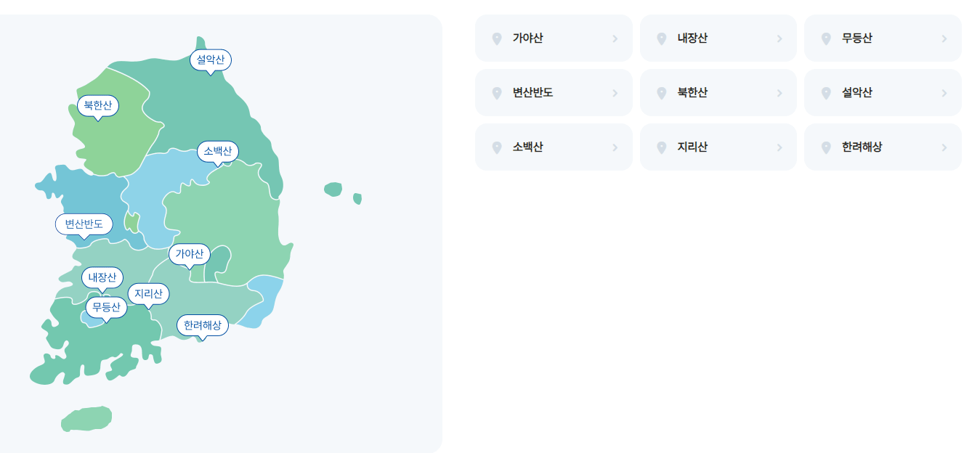The image size is (980, 453).
Task: Click the 내장산 marker on the map
Action: [x=102, y=277]
